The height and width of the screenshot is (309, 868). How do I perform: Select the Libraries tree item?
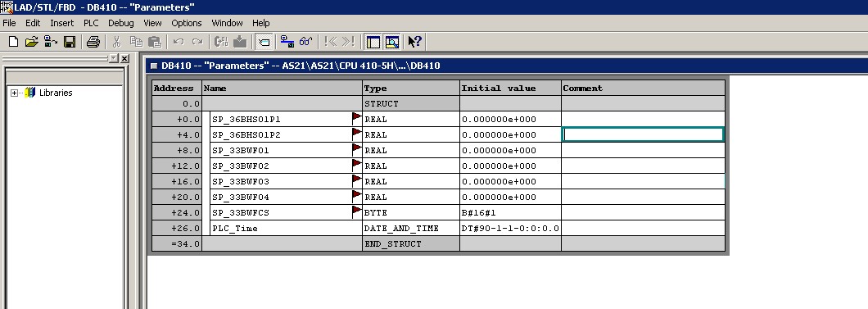click(56, 93)
